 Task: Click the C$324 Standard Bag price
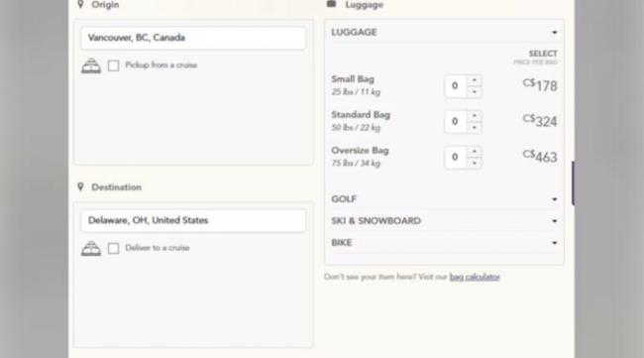540,121
